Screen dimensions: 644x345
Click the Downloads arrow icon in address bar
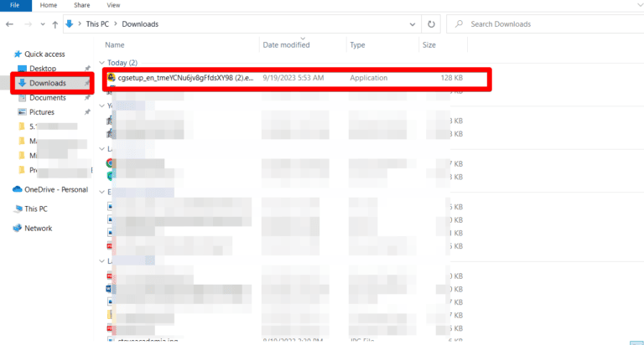(70, 23)
